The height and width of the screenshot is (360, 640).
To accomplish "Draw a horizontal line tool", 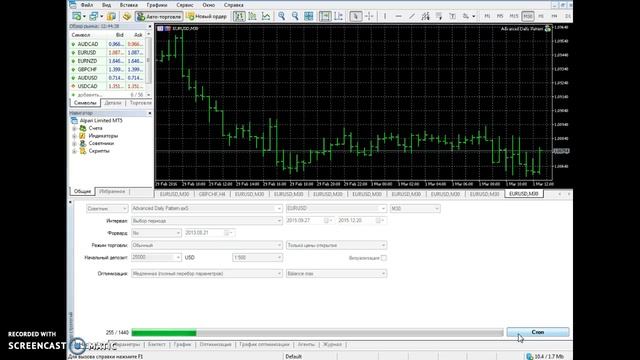I will [x=398, y=16].
